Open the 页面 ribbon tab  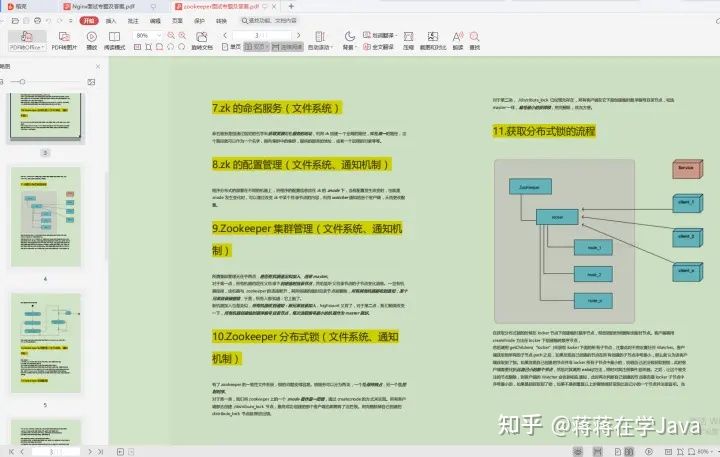(x=177, y=21)
